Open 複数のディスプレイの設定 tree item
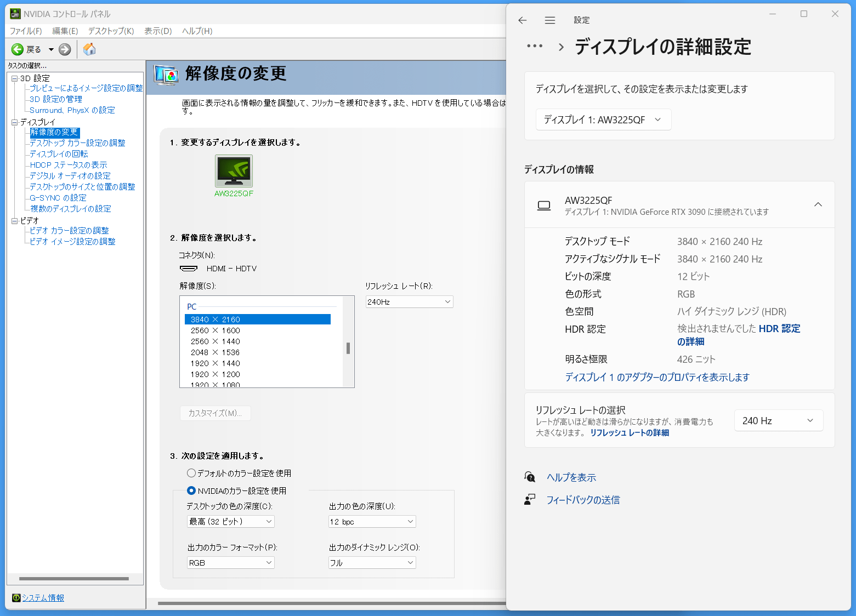The width and height of the screenshot is (856, 616). tap(70, 209)
